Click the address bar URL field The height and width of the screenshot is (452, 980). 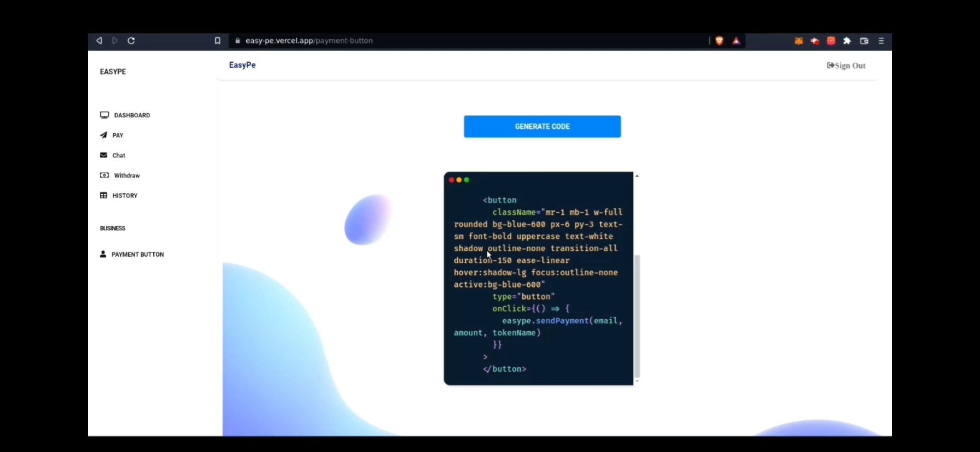pos(469,41)
